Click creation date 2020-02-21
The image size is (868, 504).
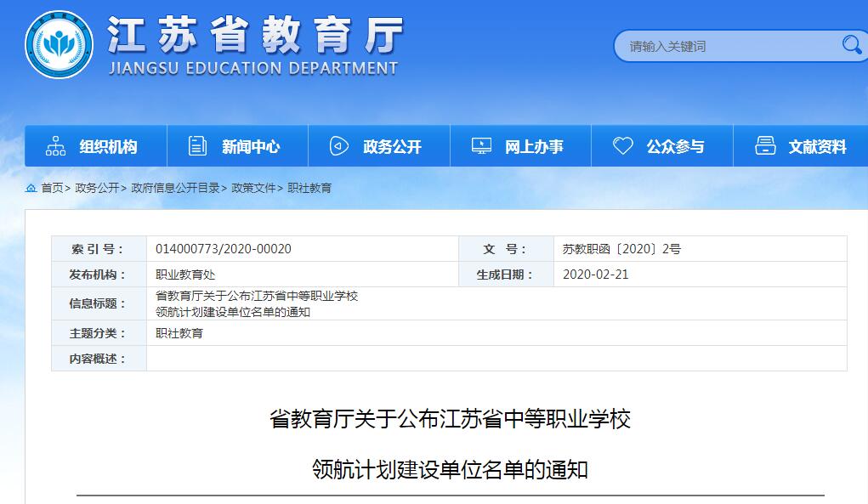click(596, 275)
